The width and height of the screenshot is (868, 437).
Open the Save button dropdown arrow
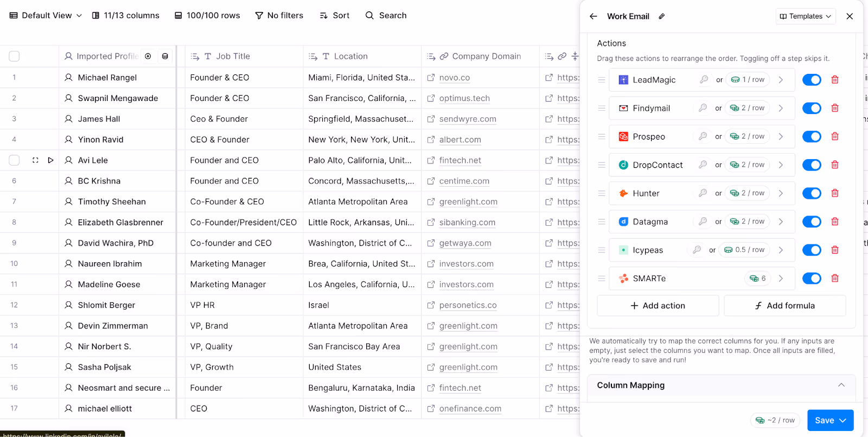pos(843,420)
